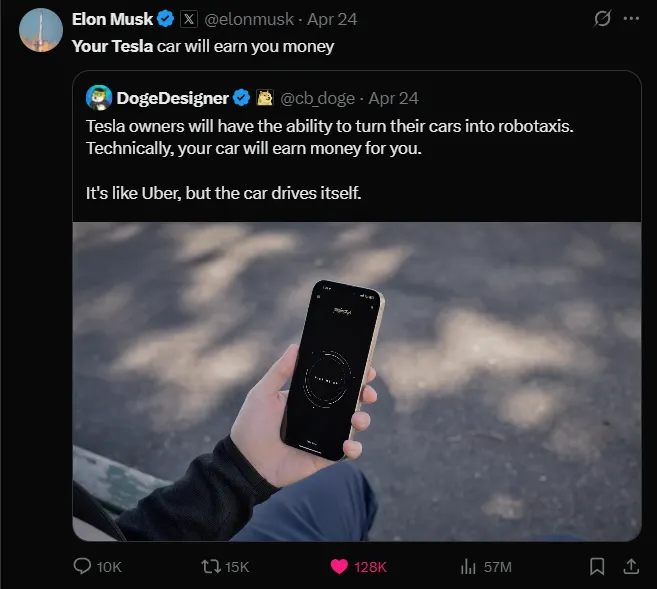This screenshot has height=589, width=657.
Task: Click the yellow doge affiliate badge
Action: click(265, 97)
